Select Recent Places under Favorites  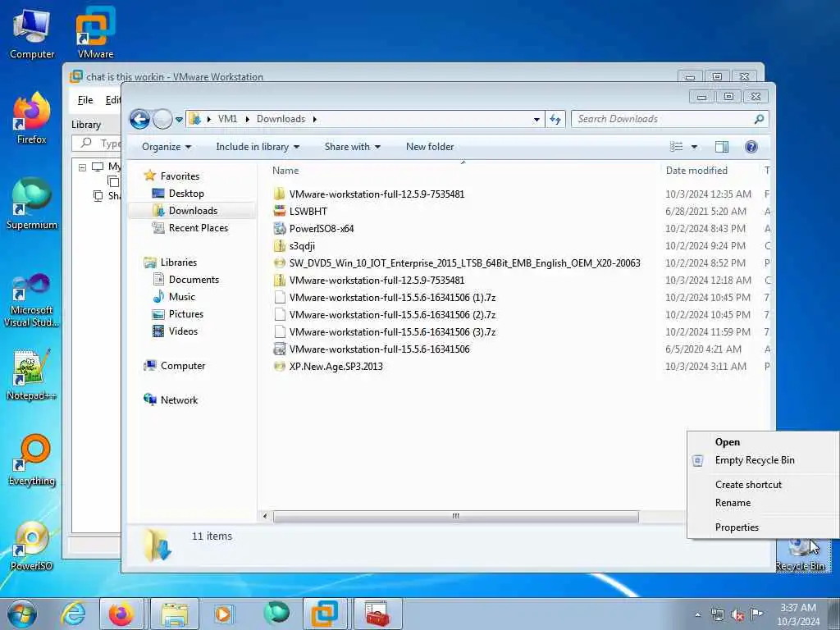(199, 228)
